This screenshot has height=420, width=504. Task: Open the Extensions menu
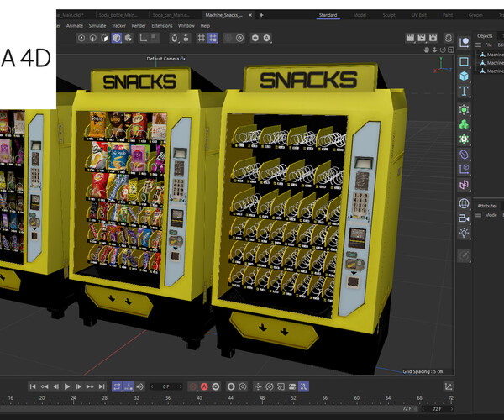pyautogui.click(x=162, y=26)
